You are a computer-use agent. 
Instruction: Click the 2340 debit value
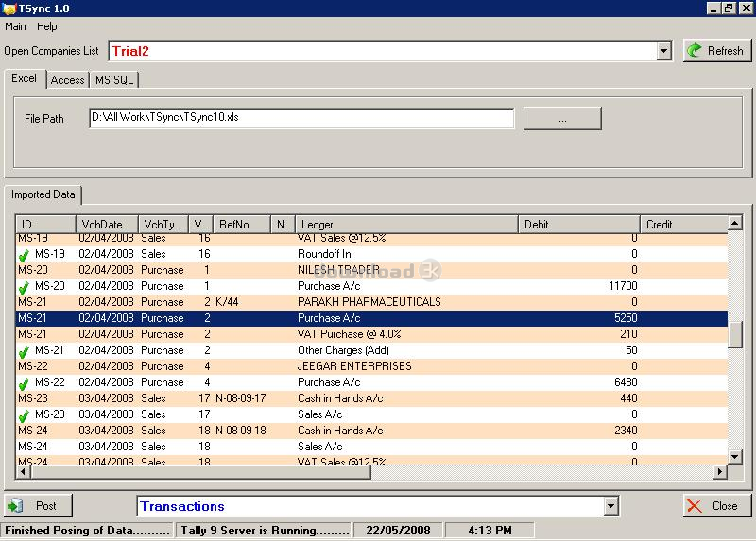[x=626, y=431]
